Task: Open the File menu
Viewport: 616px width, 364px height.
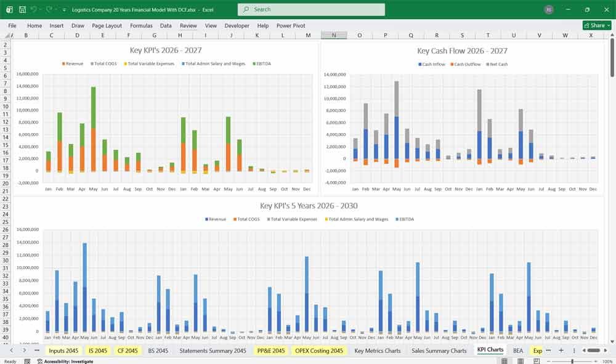Action: (x=12, y=25)
